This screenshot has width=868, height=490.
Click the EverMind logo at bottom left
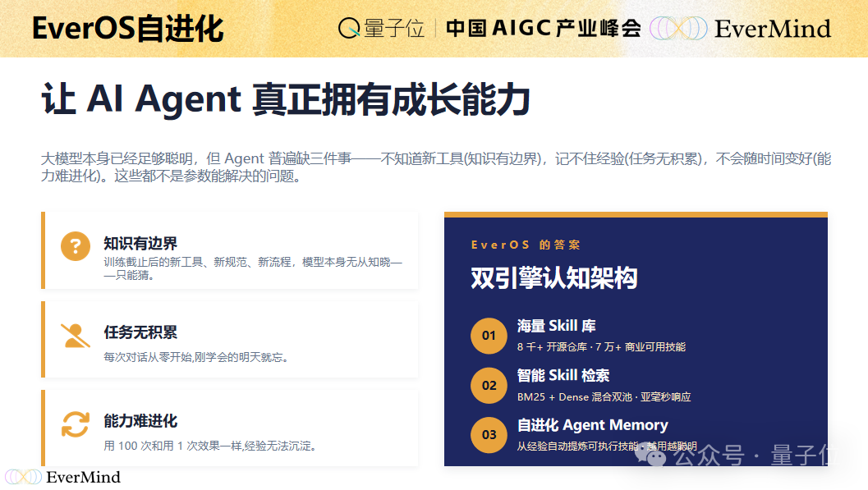(x=62, y=477)
